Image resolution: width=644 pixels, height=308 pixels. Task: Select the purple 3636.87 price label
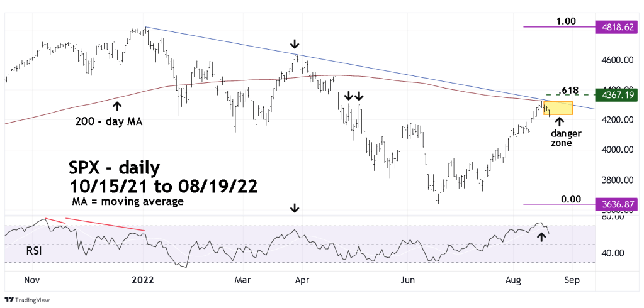(618, 204)
